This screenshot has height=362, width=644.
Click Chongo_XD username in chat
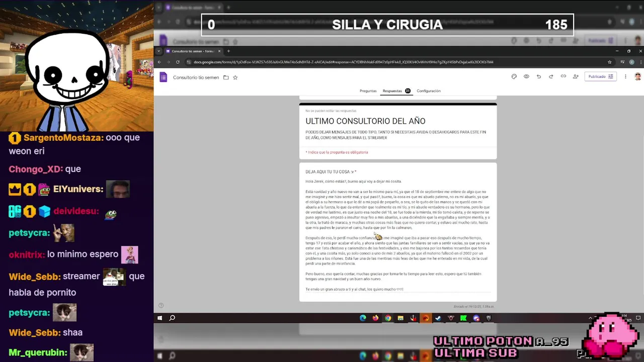point(35,169)
